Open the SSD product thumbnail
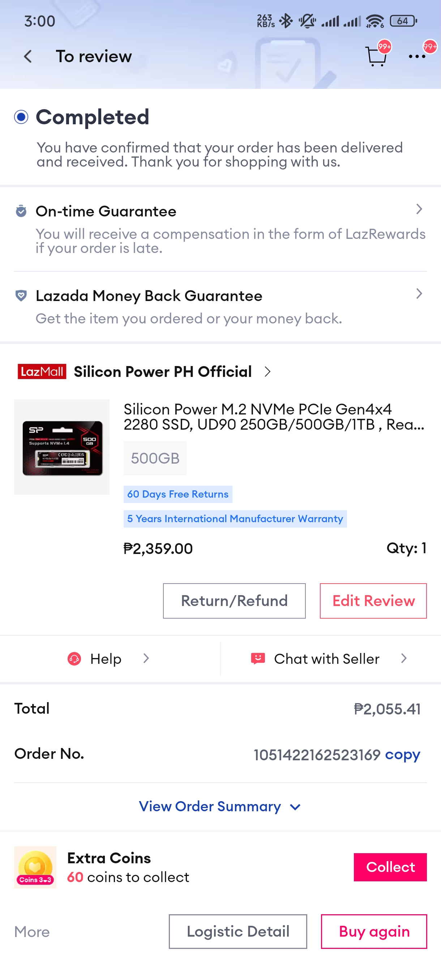The width and height of the screenshot is (441, 980). [x=62, y=447]
